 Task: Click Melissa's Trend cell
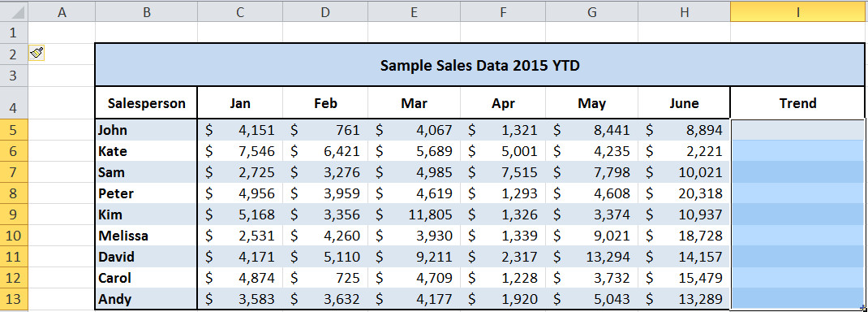point(797,236)
